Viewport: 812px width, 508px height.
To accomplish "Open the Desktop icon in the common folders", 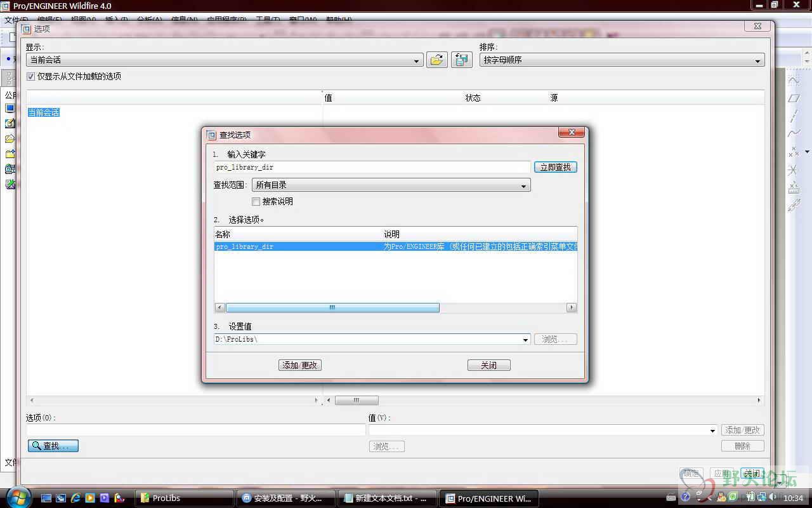I will coord(10,123).
